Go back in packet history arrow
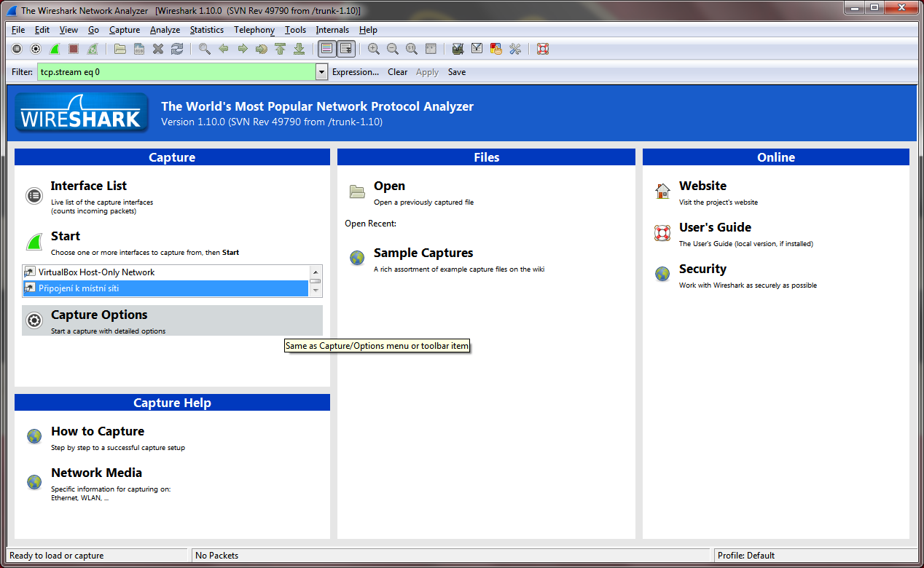924x568 pixels. [x=224, y=49]
